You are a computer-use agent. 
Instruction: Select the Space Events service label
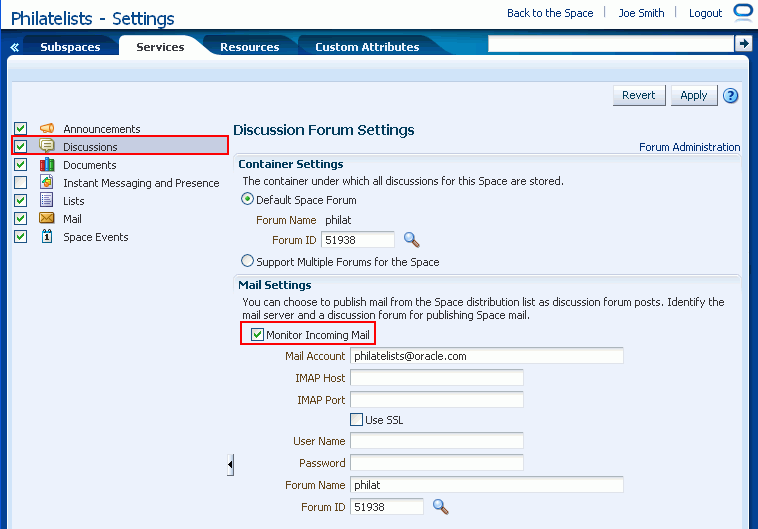coord(96,237)
